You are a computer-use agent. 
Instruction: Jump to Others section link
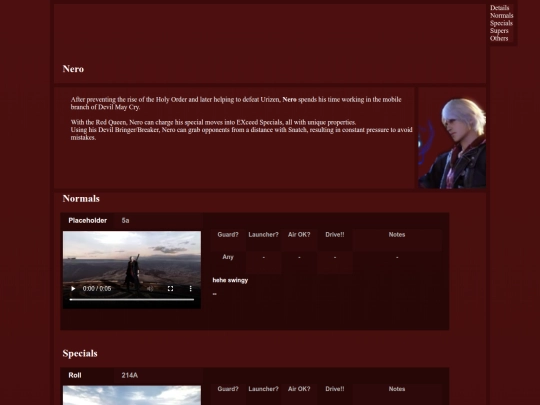pyautogui.click(x=499, y=38)
